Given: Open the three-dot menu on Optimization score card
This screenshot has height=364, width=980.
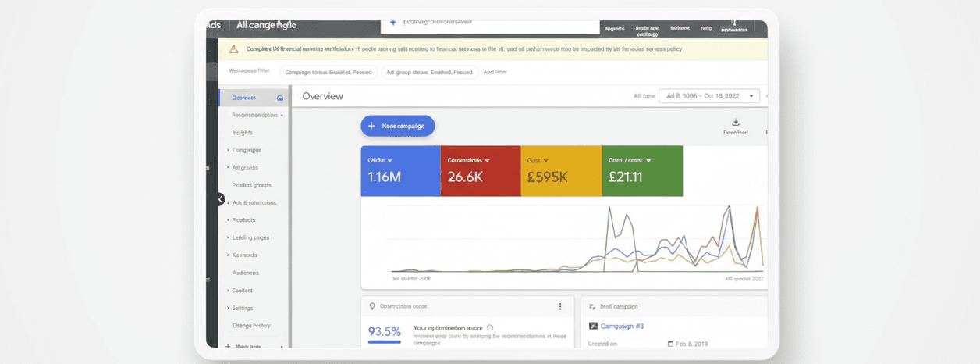Looking at the screenshot, I should pyautogui.click(x=559, y=307).
